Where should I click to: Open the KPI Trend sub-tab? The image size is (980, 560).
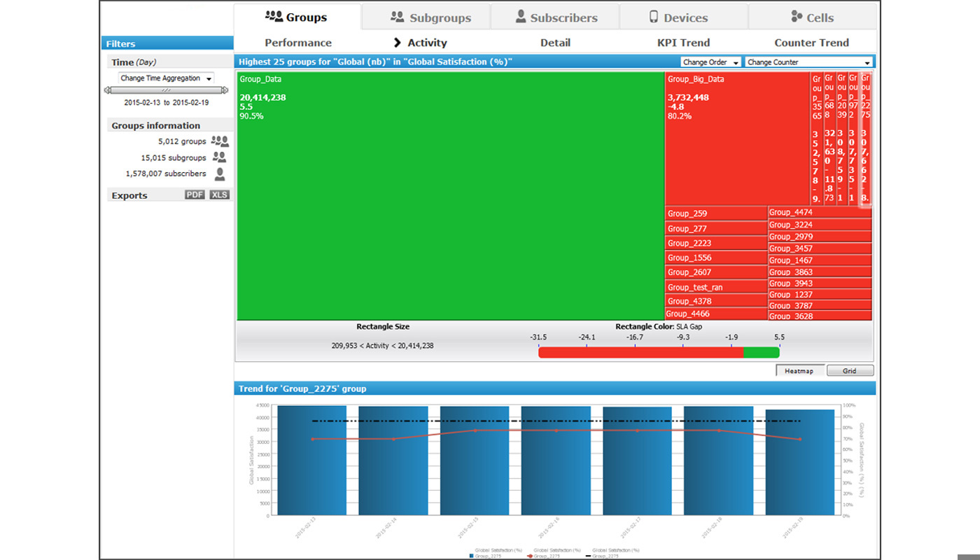(683, 43)
